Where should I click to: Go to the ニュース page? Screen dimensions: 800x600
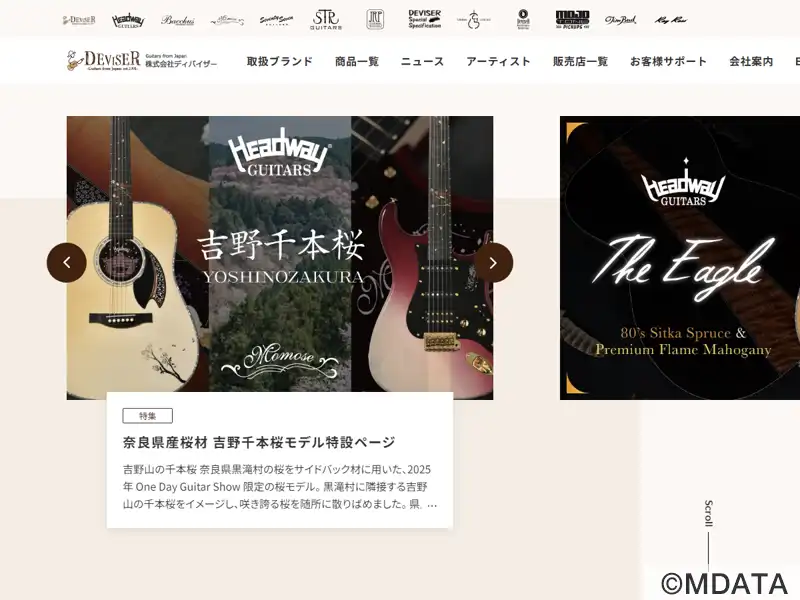[x=422, y=62]
